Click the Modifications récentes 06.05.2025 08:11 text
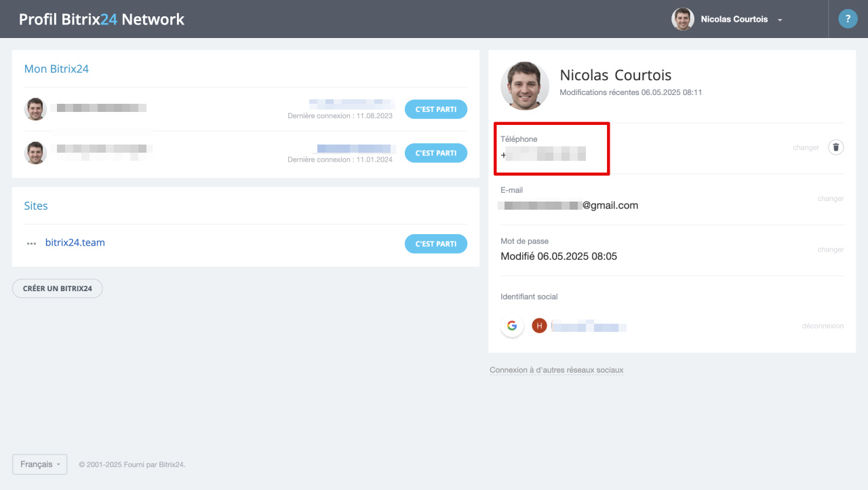The width and height of the screenshot is (868, 490). point(631,92)
